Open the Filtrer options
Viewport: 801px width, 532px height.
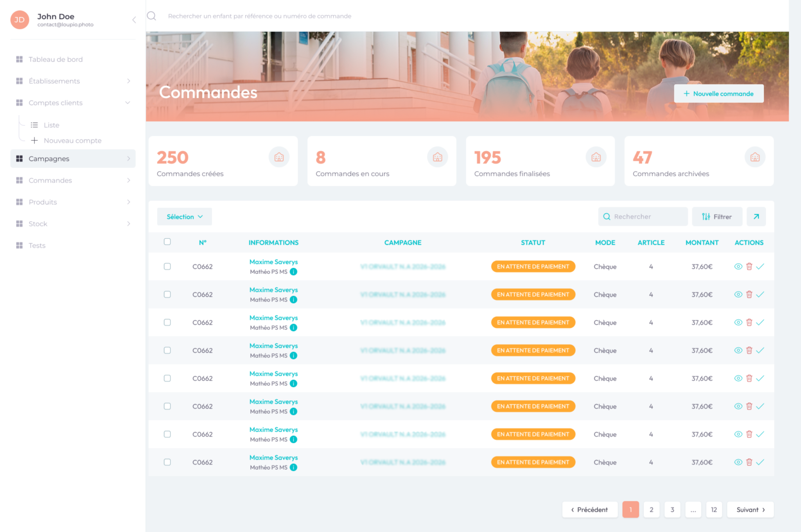[717, 217]
